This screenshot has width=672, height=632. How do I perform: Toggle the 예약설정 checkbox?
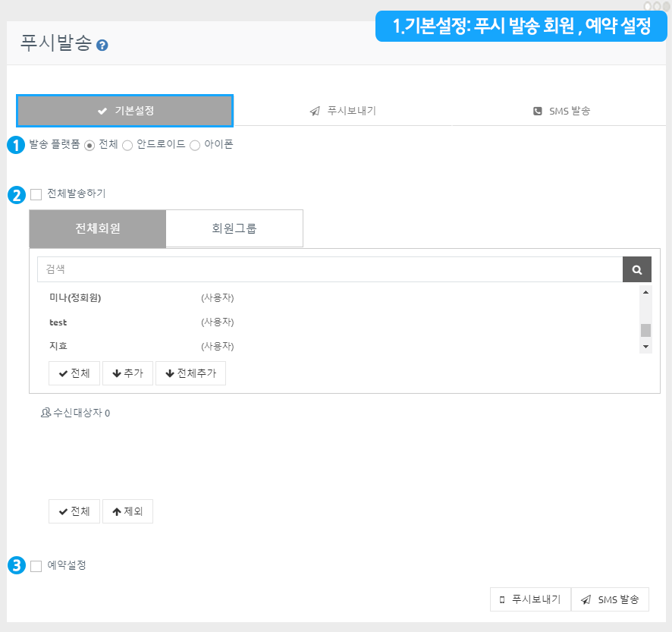coord(36,566)
